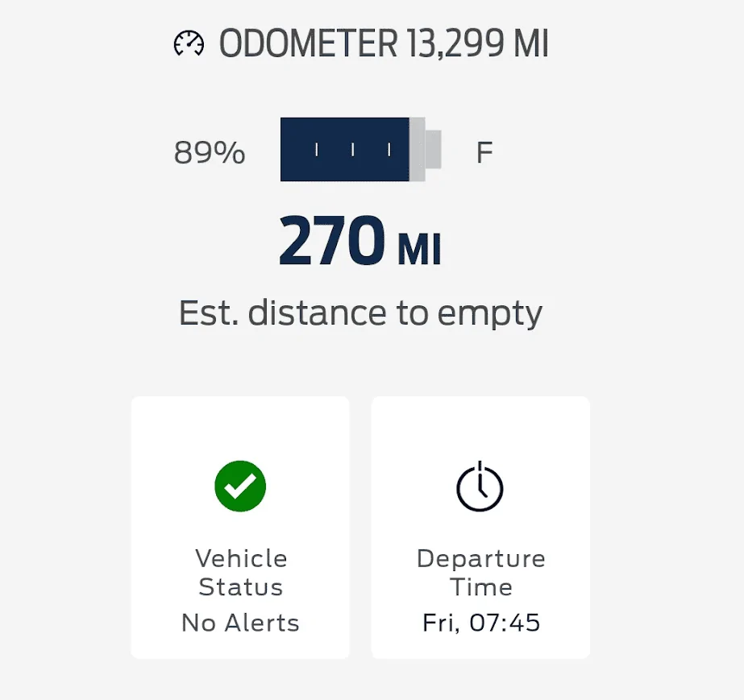744x700 pixels.
Task: Tap the large 270 range number
Action: [331, 242]
